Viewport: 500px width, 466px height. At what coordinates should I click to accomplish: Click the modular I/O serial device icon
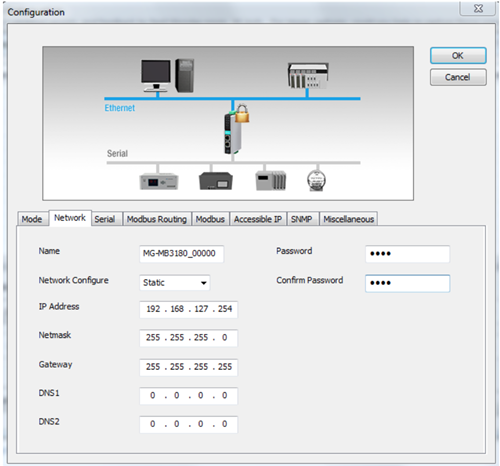click(x=271, y=181)
